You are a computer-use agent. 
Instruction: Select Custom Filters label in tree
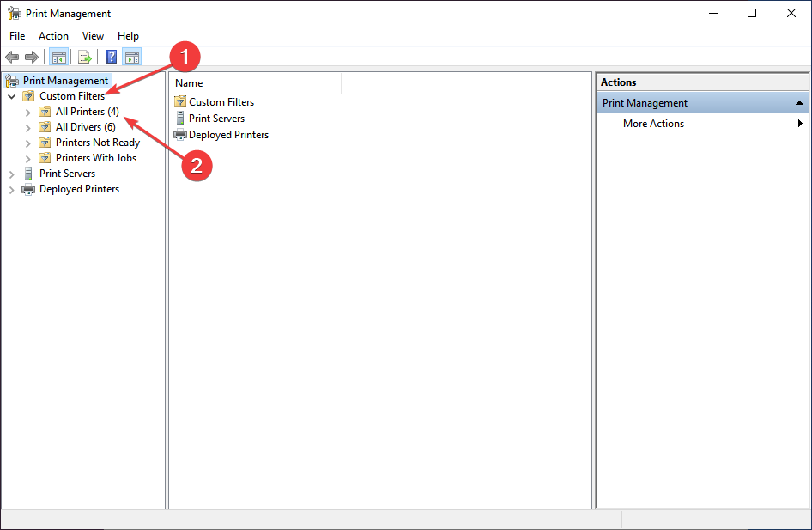(72, 96)
